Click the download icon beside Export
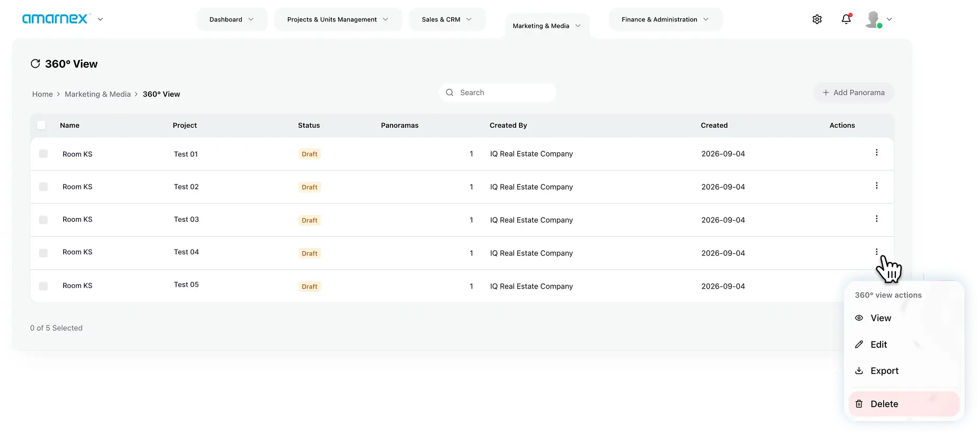This screenshot has height=435, width=980. (859, 371)
